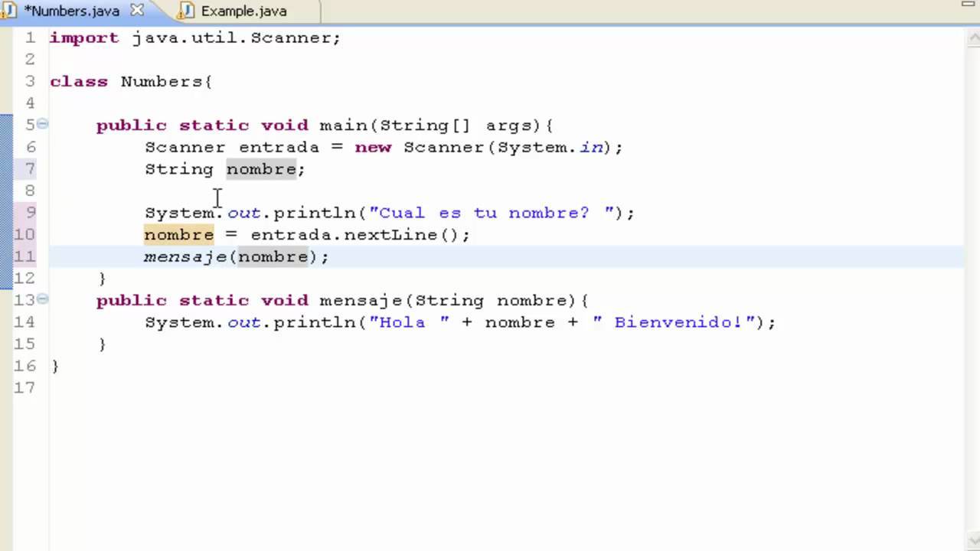The image size is (980, 551).
Task: Click the closing brace on line 16
Action: [54, 367]
